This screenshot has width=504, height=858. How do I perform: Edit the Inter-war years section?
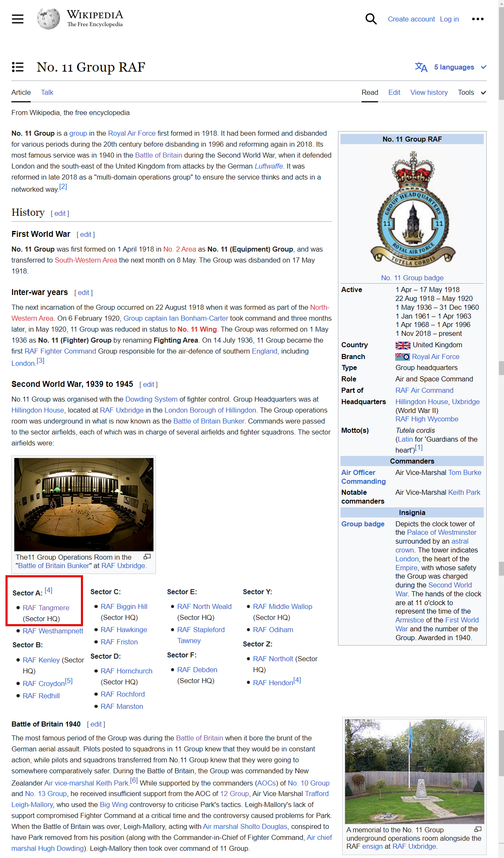83,292
